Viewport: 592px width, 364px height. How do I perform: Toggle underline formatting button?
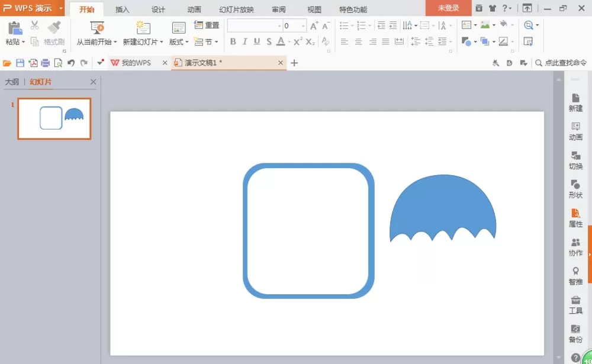[x=257, y=41]
